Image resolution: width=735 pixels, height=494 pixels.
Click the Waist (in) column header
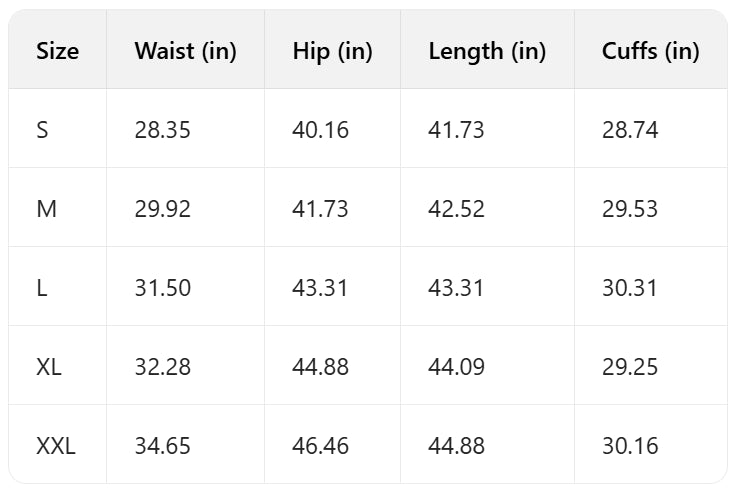[185, 52]
